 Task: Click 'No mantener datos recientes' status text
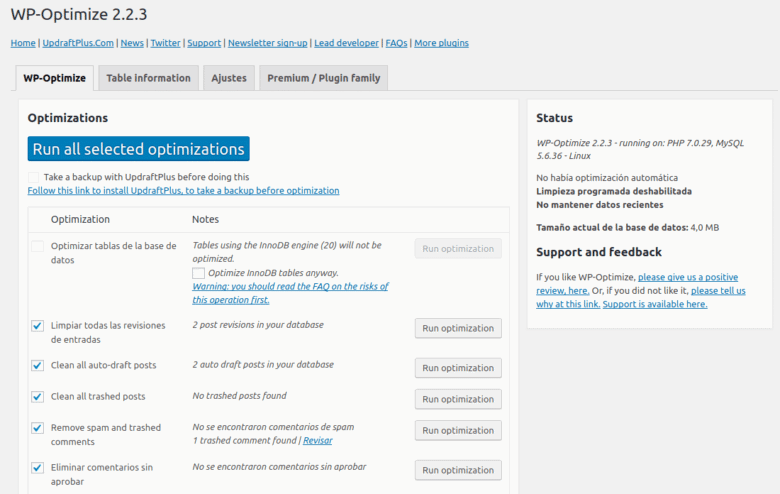point(599,205)
